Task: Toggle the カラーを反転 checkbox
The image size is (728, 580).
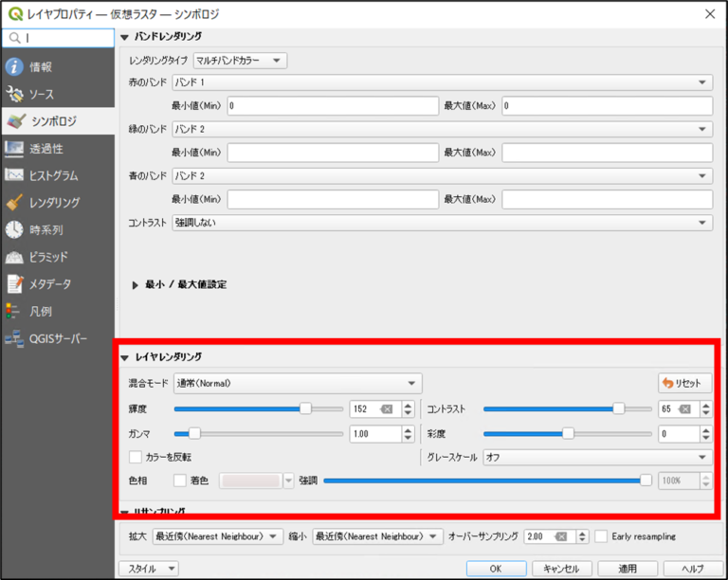Action: pos(136,457)
